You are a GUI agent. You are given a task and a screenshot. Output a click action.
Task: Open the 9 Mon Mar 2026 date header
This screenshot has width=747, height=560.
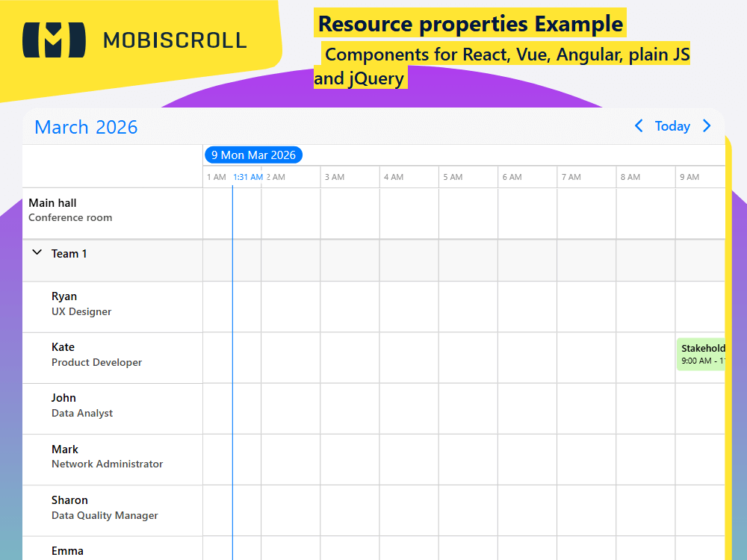coord(253,155)
